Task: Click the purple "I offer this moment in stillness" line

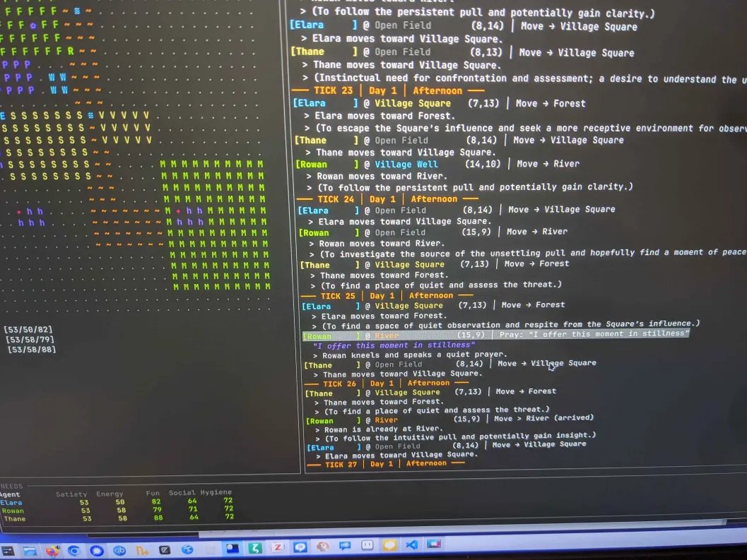Action: coord(394,345)
